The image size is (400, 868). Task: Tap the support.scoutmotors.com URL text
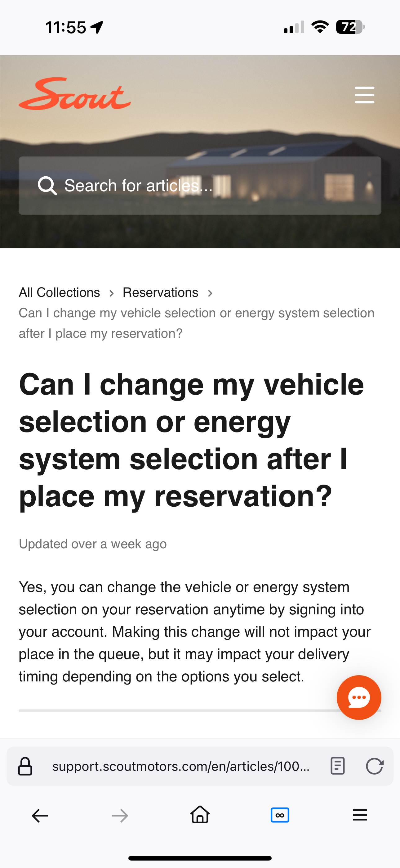point(181,766)
